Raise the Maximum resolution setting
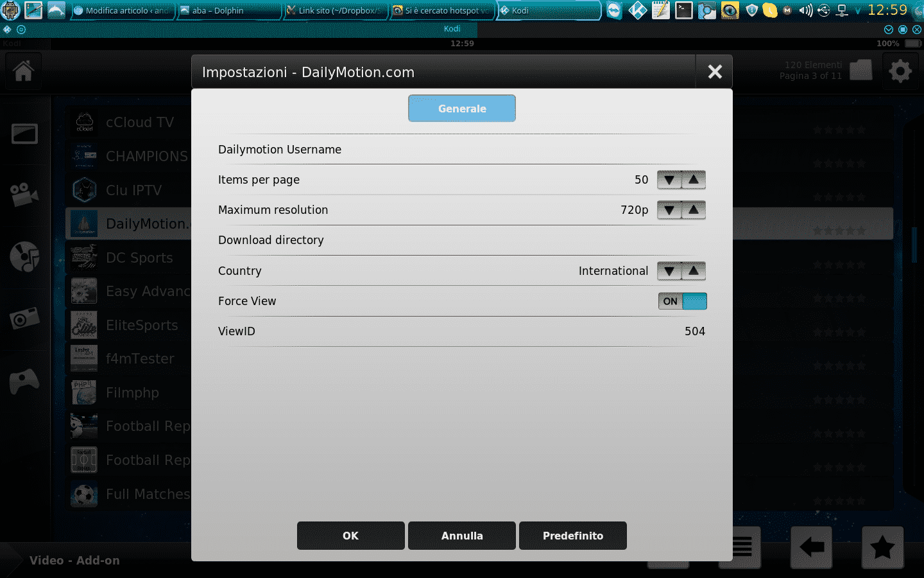The height and width of the screenshot is (578, 924). [694, 210]
